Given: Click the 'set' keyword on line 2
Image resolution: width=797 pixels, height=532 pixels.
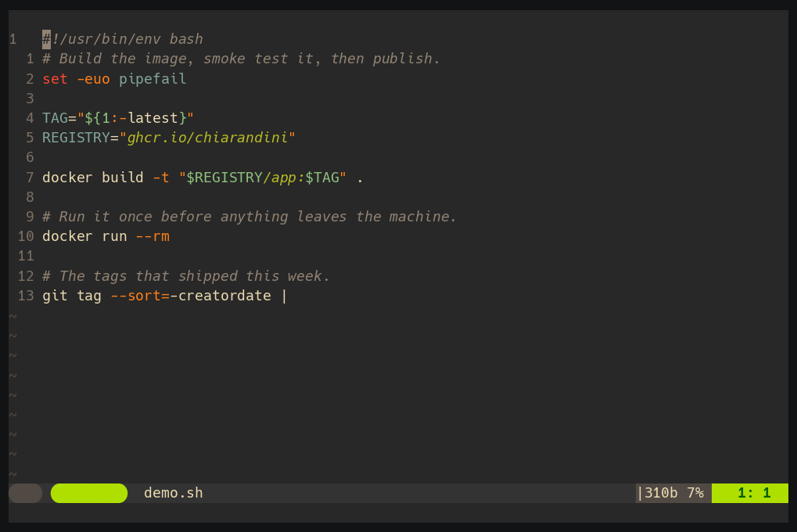Looking at the screenshot, I should click(55, 79).
